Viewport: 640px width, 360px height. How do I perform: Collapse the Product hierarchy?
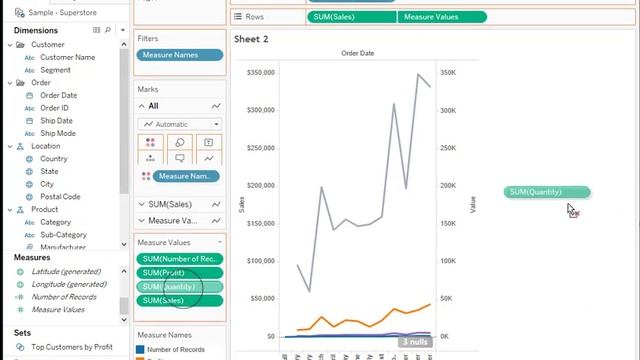click(10, 209)
